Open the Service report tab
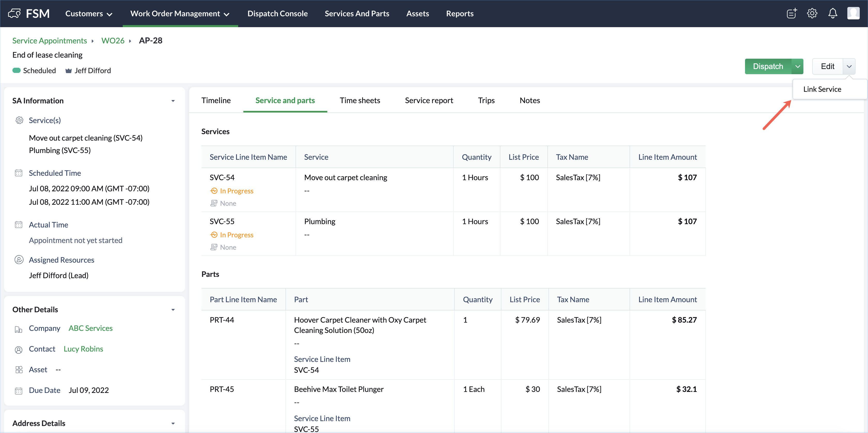Screen dimensions: 868x433 [x=429, y=101]
